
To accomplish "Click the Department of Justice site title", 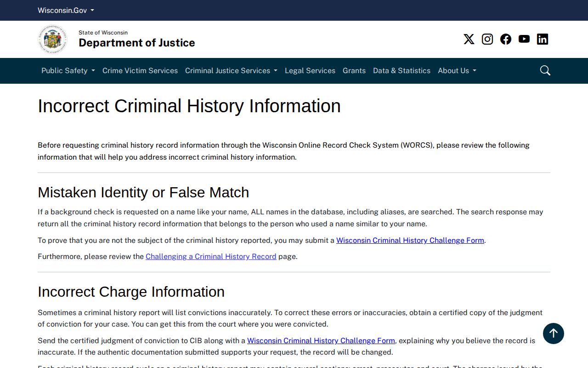I will tap(137, 43).
